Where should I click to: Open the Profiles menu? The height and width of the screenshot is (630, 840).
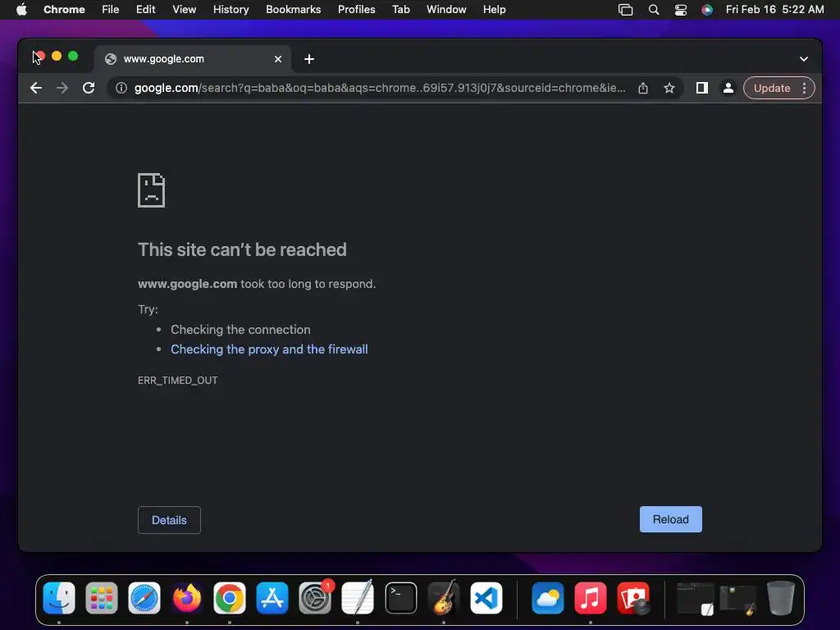point(356,10)
